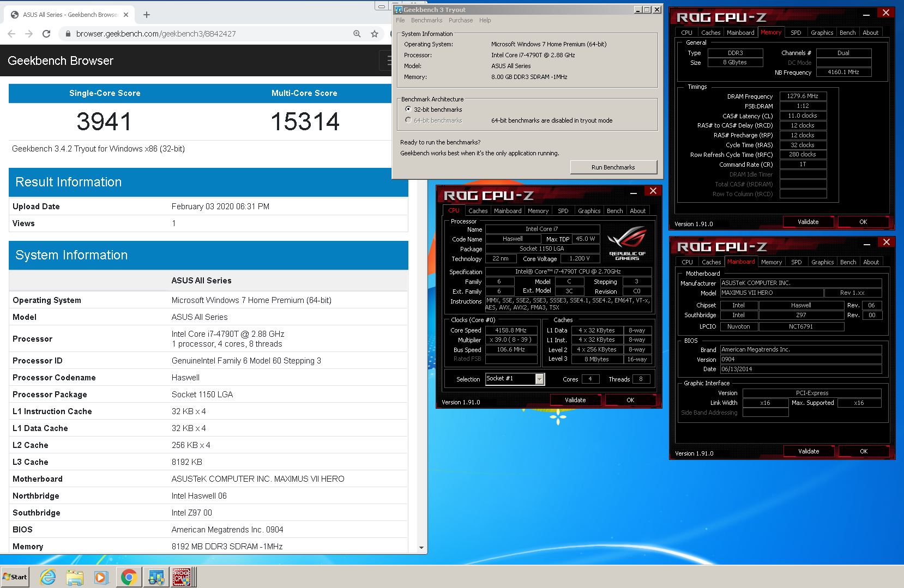Switch to ROG CPU-Z in taskbar
This screenshot has height=588, width=904.
point(182,577)
